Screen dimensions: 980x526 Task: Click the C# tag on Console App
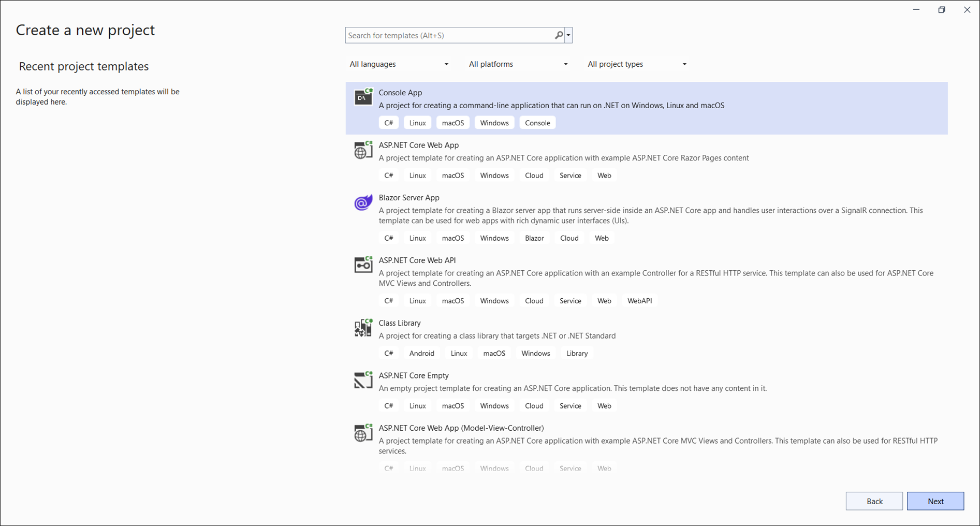pos(389,123)
